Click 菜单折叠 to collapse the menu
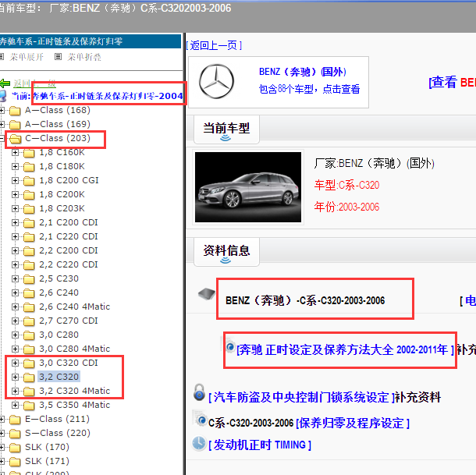The height and width of the screenshot is (475, 476). click(84, 57)
